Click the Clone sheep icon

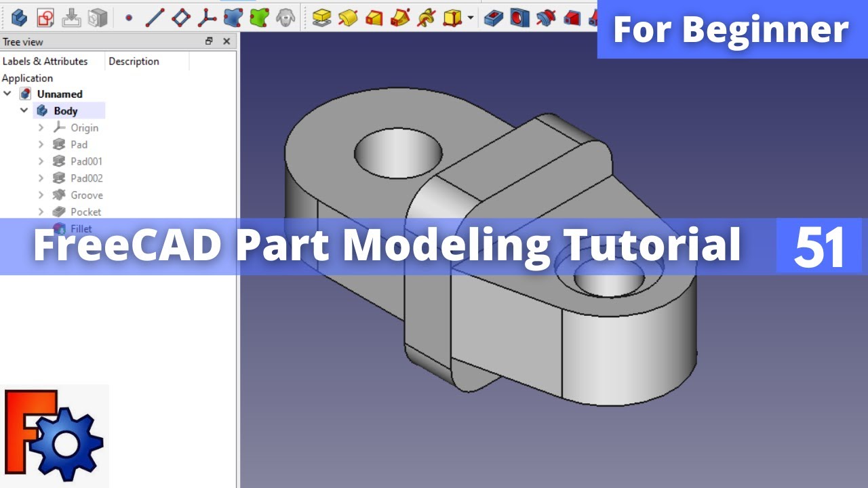click(285, 18)
